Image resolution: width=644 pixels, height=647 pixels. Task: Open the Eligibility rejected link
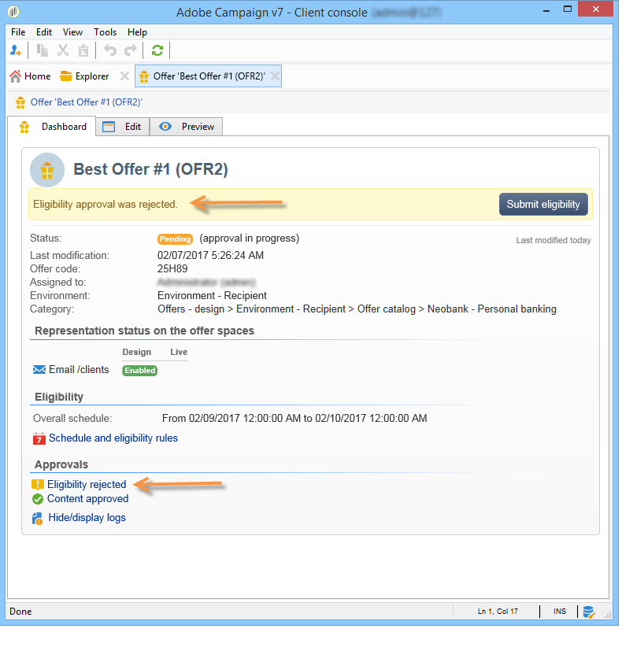(x=87, y=484)
